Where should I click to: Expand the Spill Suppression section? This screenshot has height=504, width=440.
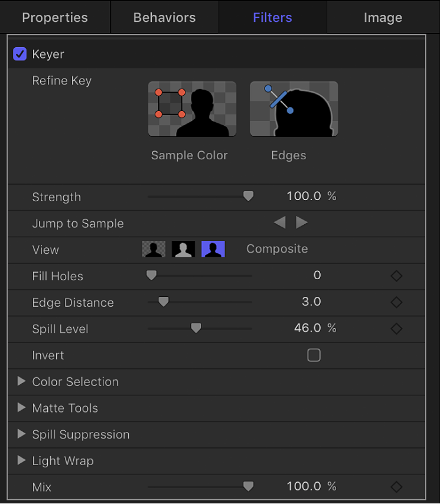pyautogui.click(x=22, y=434)
